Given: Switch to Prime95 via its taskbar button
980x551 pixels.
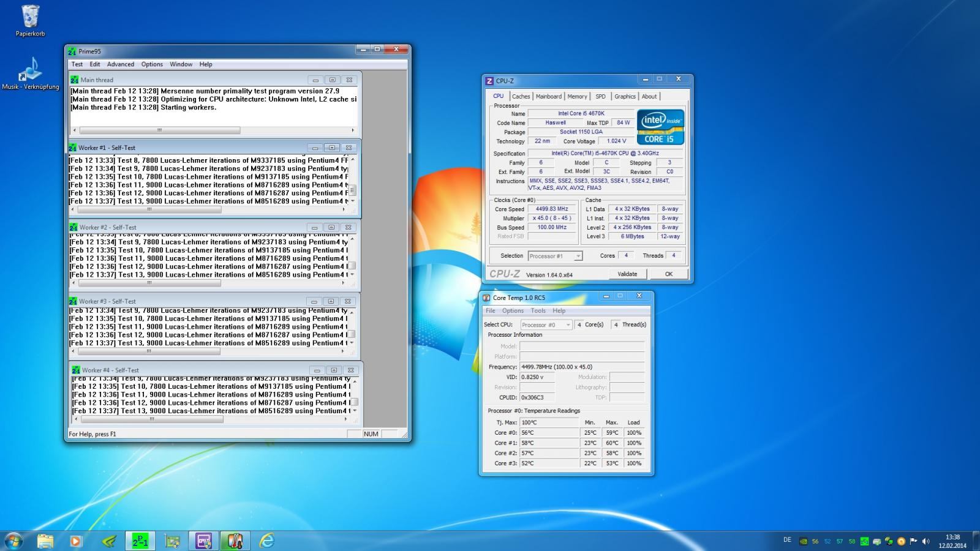Looking at the screenshot, I should pos(140,541).
